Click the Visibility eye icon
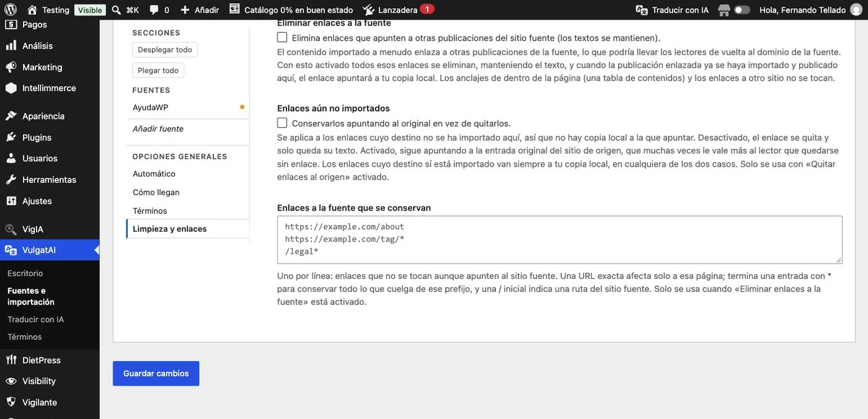Viewport: 868px width, 419px height. click(x=11, y=381)
